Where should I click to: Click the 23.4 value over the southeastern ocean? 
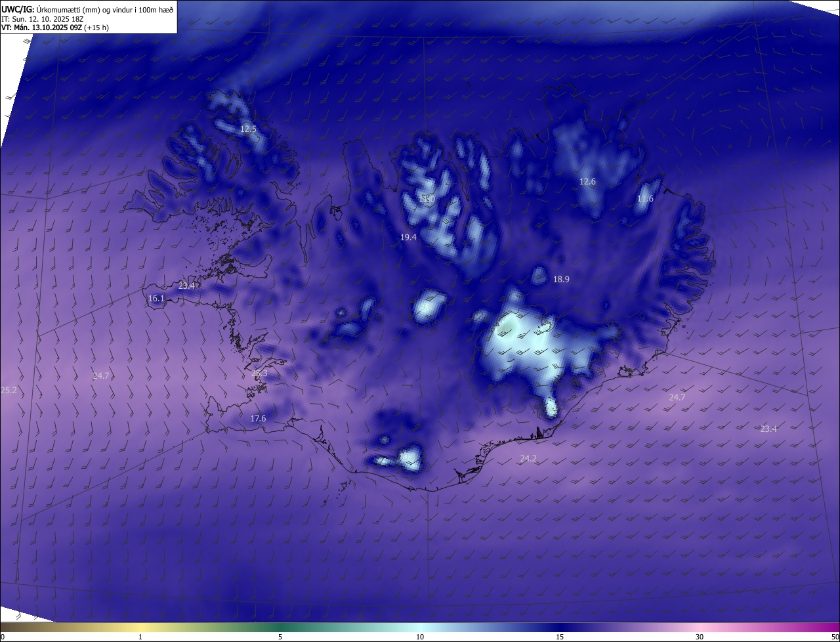pyautogui.click(x=768, y=429)
